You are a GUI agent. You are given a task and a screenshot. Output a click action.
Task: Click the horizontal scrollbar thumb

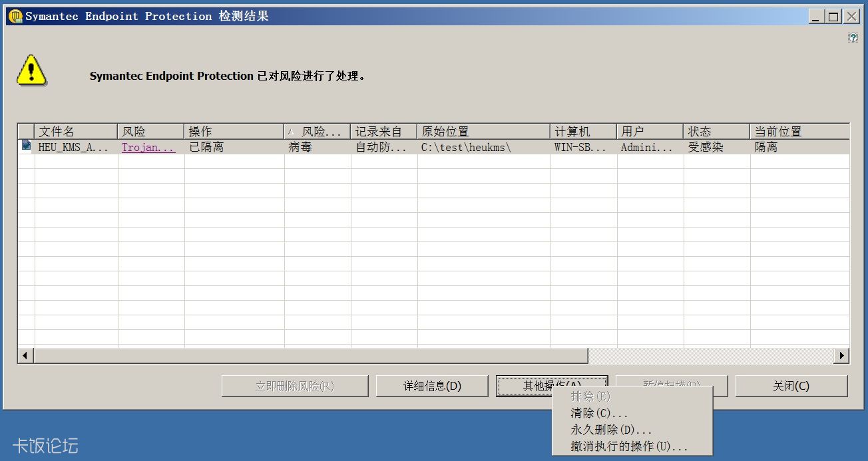[x=311, y=356]
